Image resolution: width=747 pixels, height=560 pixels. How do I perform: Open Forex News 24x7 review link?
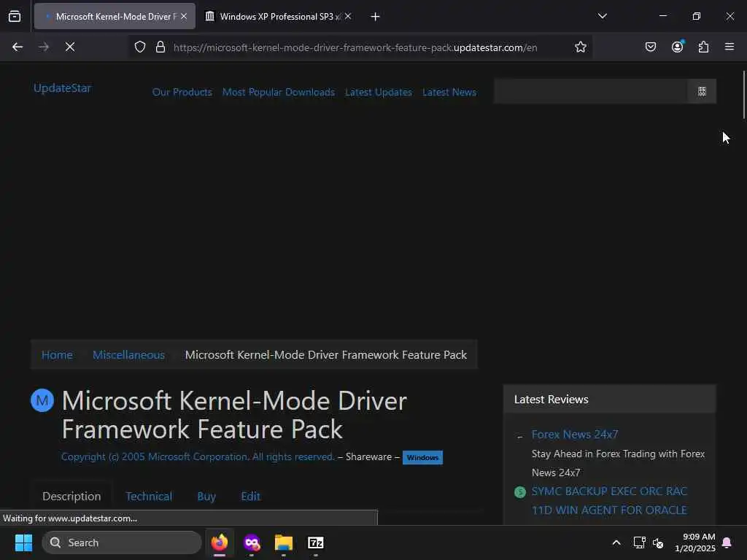pos(575,435)
